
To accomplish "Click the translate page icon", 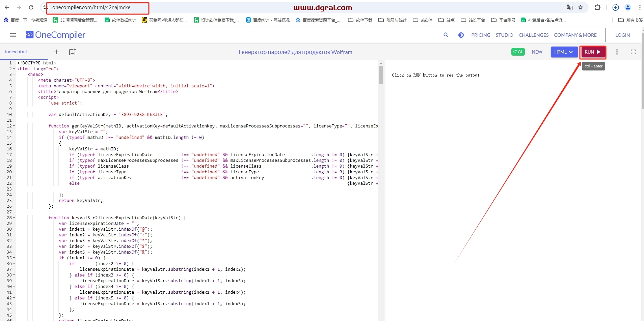I will [570, 7].
